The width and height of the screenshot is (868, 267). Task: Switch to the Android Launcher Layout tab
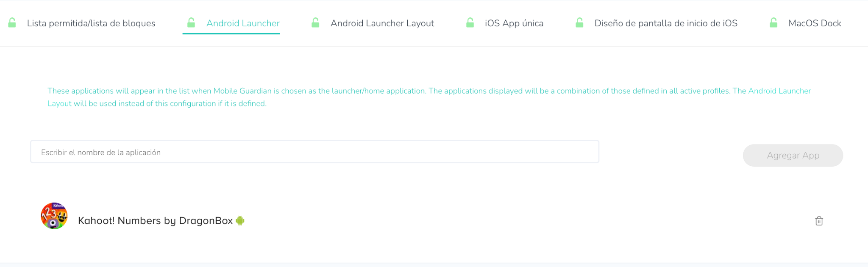pyautogui.click(x=382, y=23)
